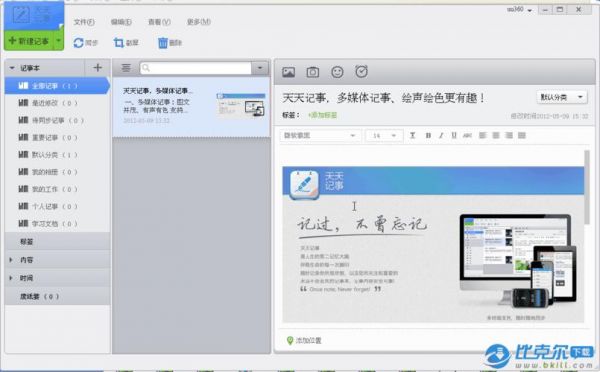Open the 查看(V) menu
600x372 pixels.
point(159,22)
